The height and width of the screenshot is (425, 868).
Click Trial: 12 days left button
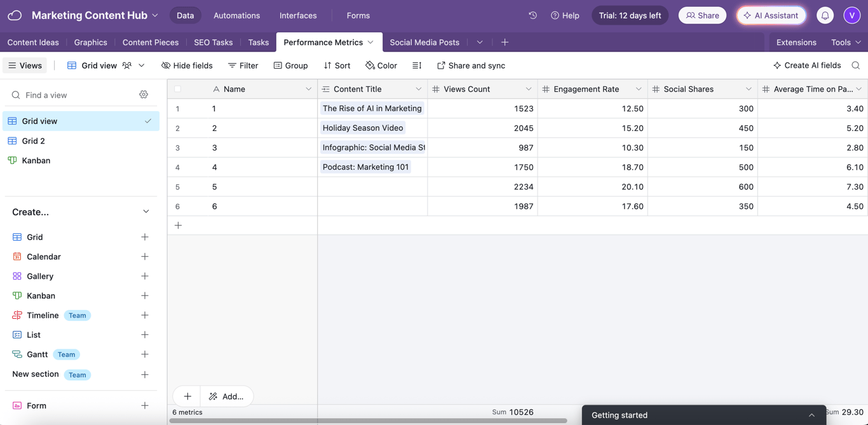click(630, 15)
